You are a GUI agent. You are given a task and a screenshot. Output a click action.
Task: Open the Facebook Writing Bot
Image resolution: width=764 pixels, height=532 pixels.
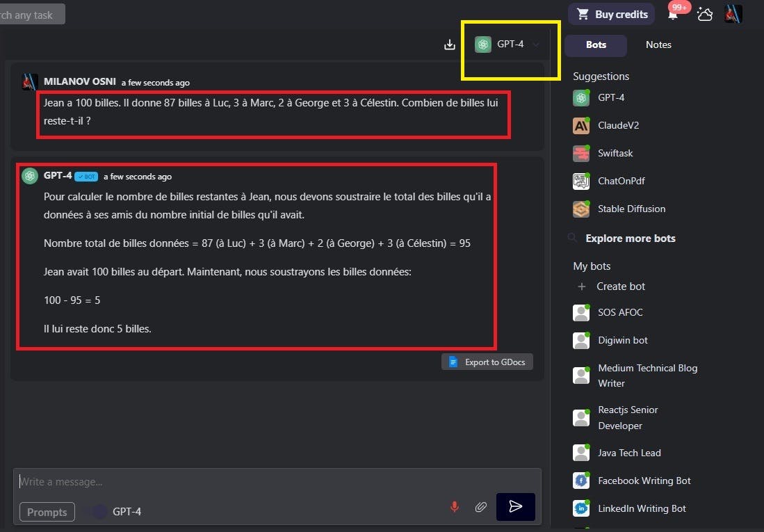[631, 481]
